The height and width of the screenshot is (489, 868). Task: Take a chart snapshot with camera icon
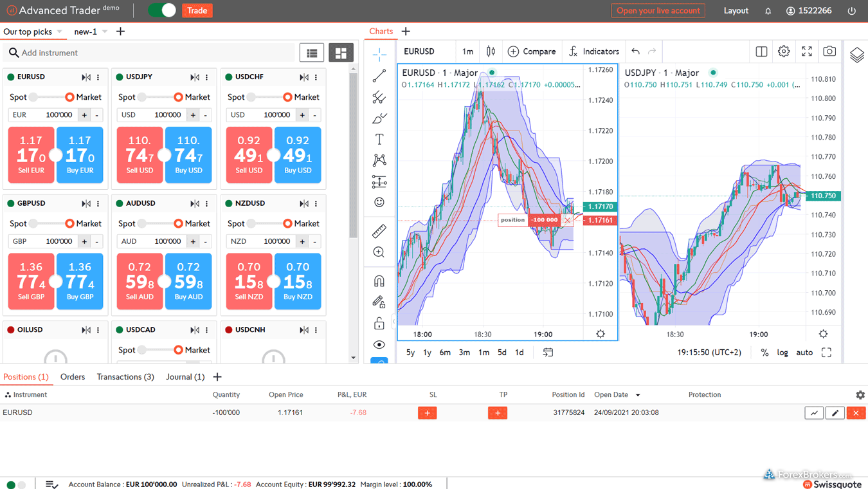[x=829, y=51]
